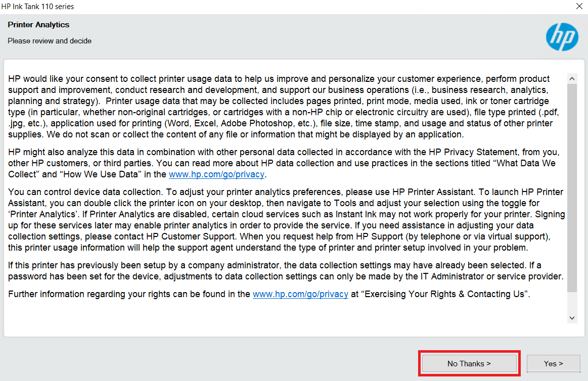Decline analytics with No Thanks button
This screenshot has height=381, width=588.
tap(469, 363)
